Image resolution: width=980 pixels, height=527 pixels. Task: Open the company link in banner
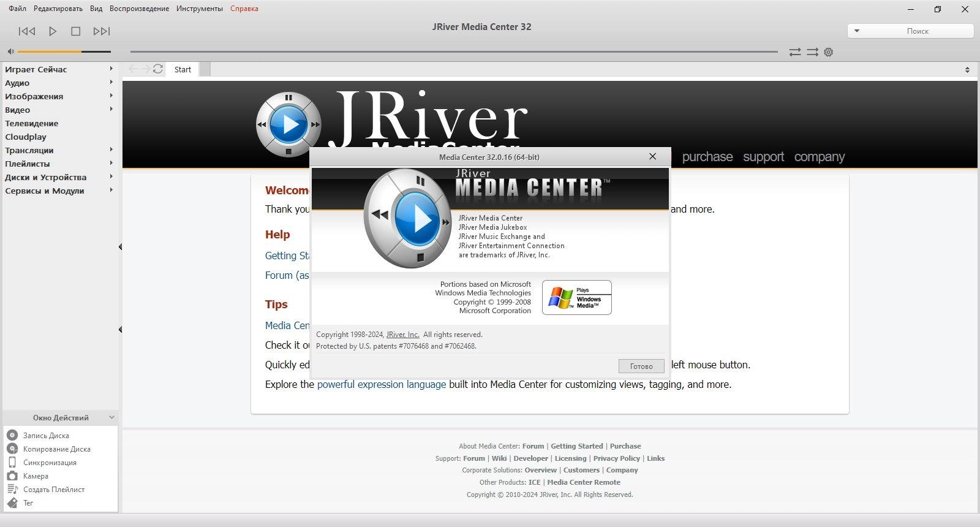tap(820, 157)
